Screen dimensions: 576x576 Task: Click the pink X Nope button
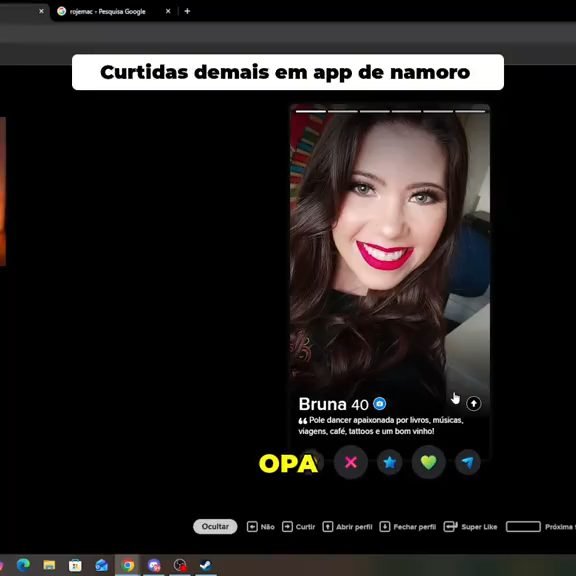(350, 462)
